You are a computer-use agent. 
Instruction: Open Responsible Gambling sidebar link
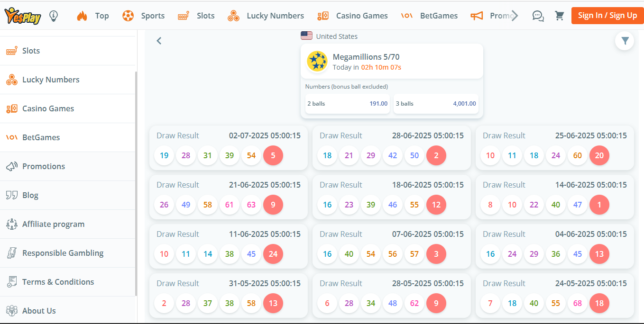tap(63, 253)
